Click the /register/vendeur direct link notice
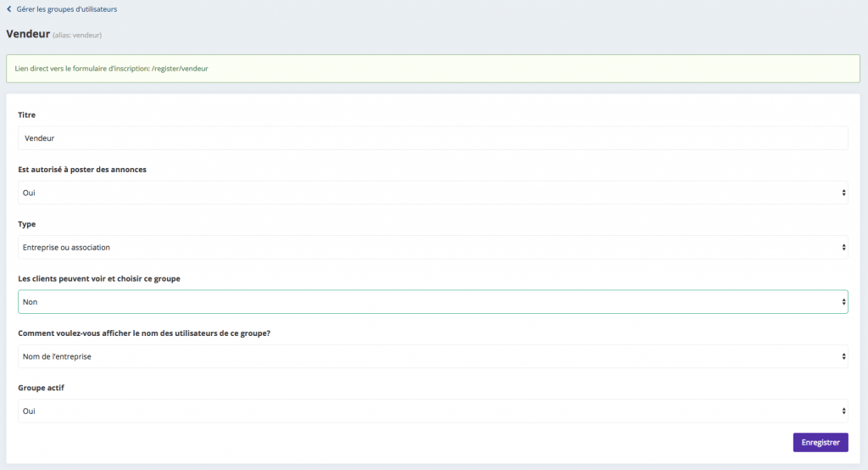Image resolution: width=868 pixels, height=470 pixels. coord(433,69)
